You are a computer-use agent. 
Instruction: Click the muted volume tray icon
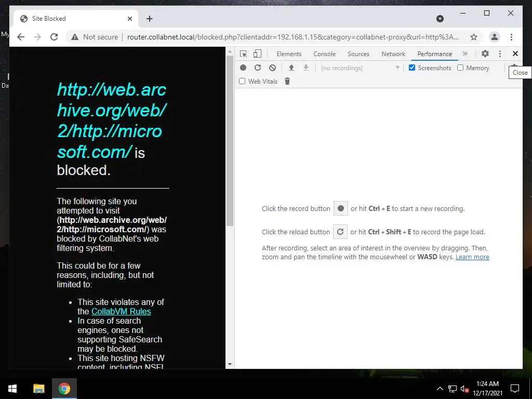click(464, 389)
